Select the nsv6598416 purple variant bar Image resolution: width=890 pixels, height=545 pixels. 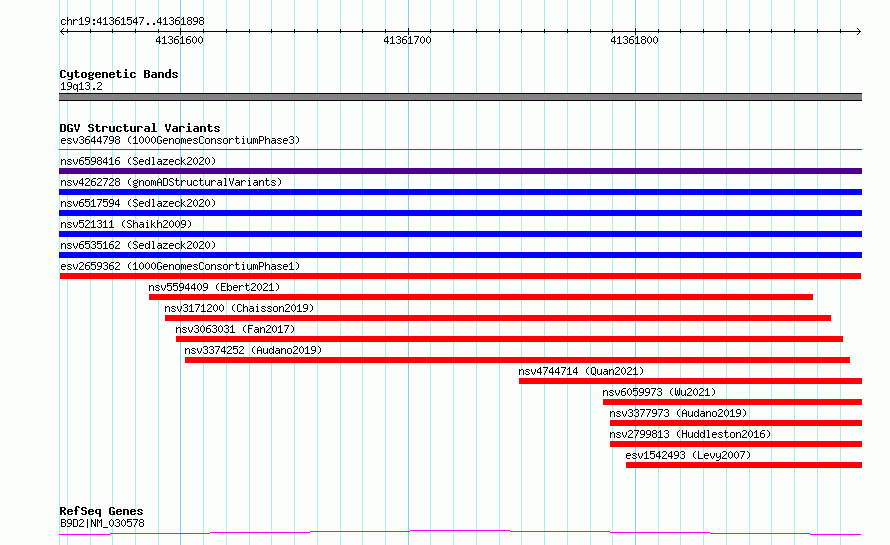460,171
